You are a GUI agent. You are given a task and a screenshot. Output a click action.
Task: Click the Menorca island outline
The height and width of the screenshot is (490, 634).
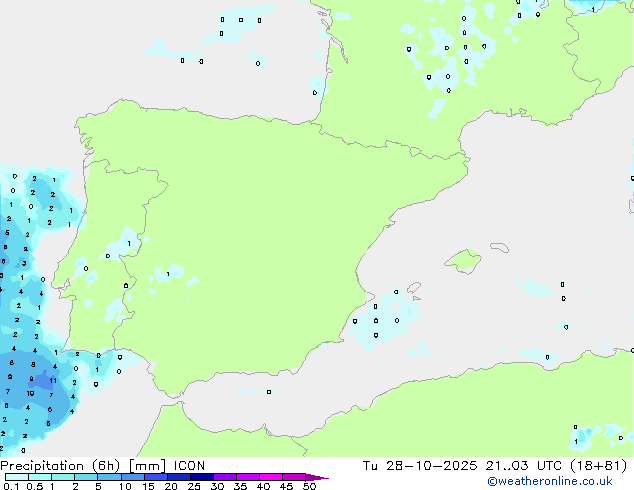(x=500, y=247)
